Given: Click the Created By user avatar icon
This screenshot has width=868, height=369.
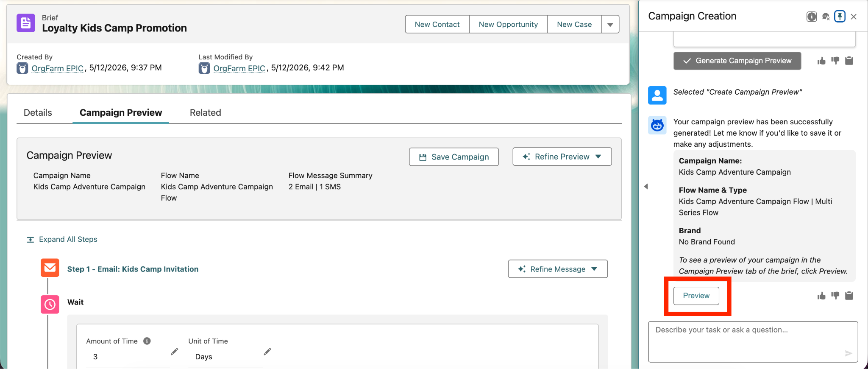Looking at the screenshot, I should click(22, 68).
